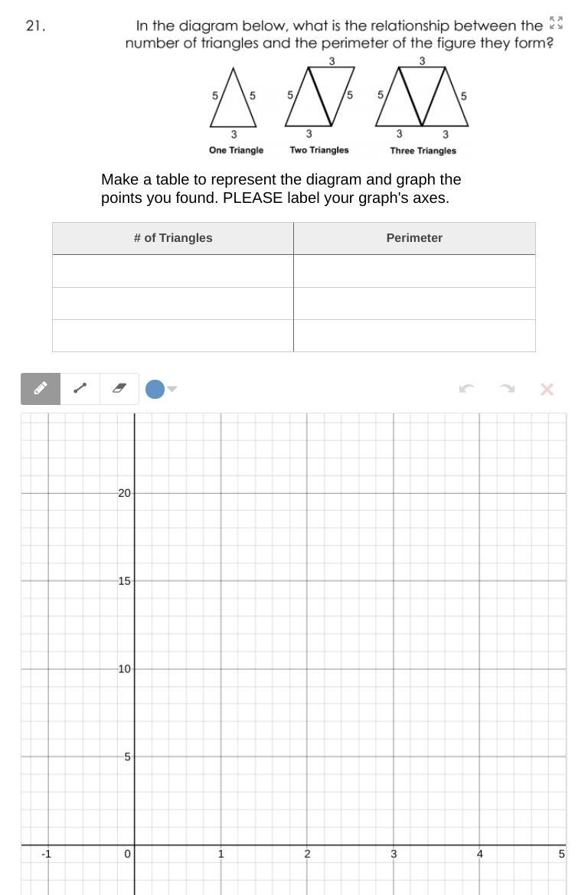Undo the last sketch stroke

click(467, 389)
